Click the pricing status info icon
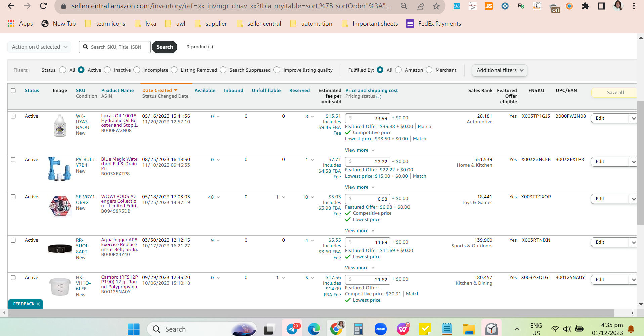The image size is (644, 336). pos(379,97)
